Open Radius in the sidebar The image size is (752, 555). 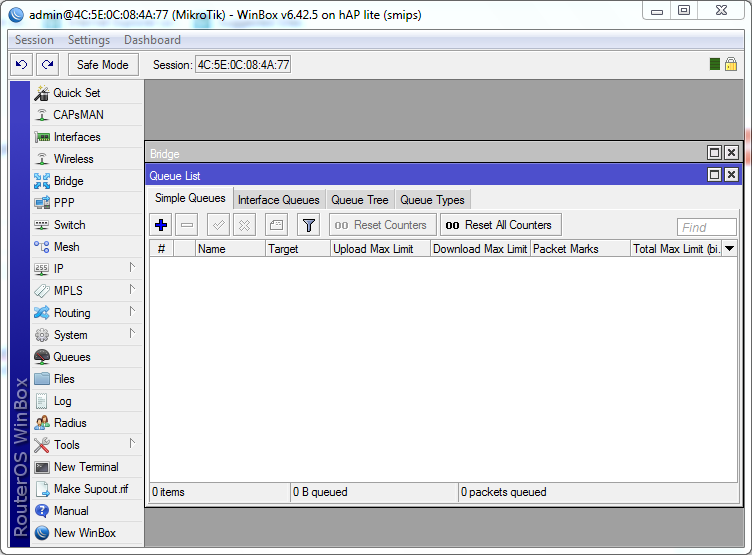[87, 423]
